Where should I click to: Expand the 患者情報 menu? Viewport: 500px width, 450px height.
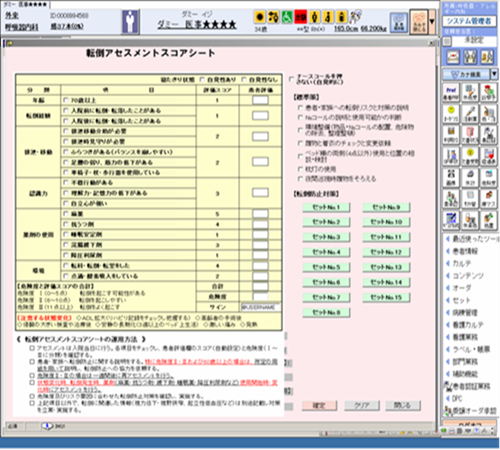tap(465, 251)
